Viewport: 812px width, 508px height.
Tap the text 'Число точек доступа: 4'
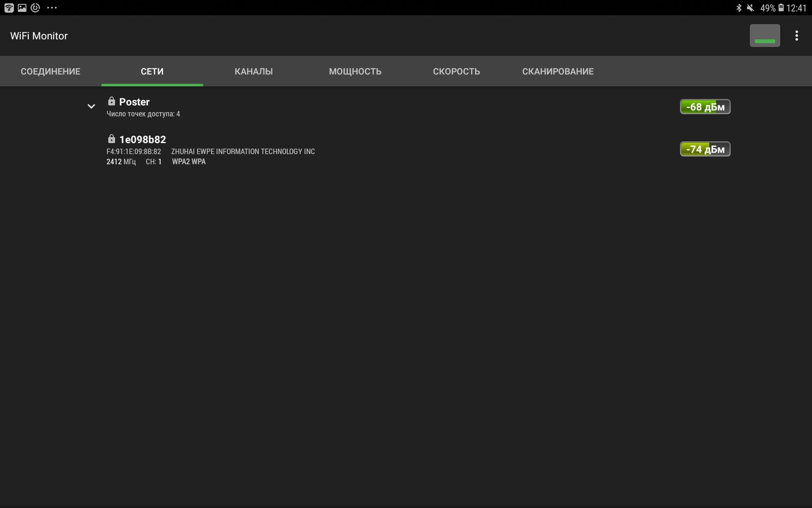(x=143, y=114)
